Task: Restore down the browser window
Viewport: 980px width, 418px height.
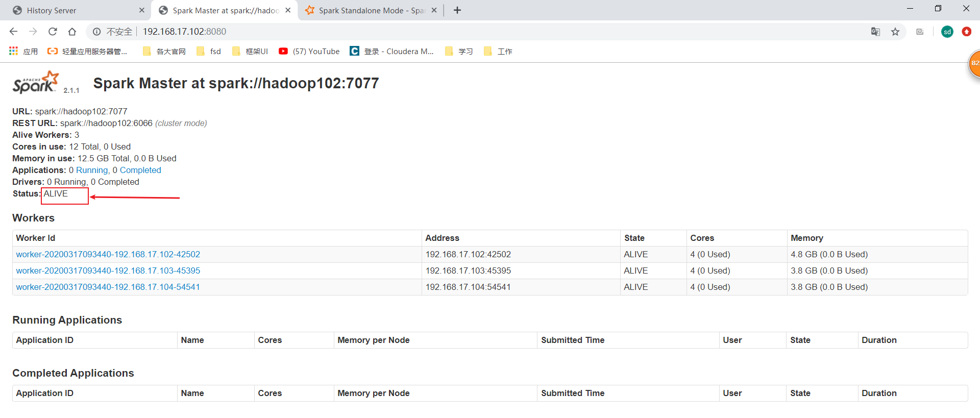Action: [x=938, y=9]
